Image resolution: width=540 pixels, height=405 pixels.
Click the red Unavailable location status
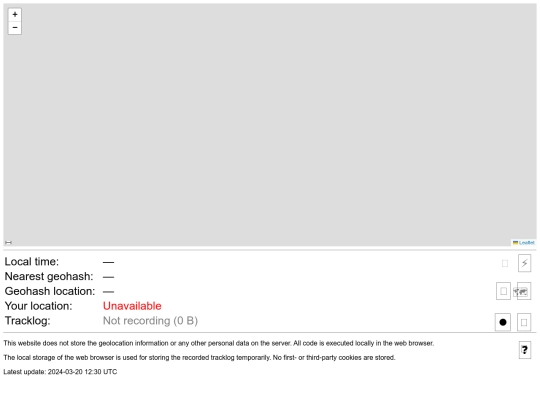[x=132, y=306]
